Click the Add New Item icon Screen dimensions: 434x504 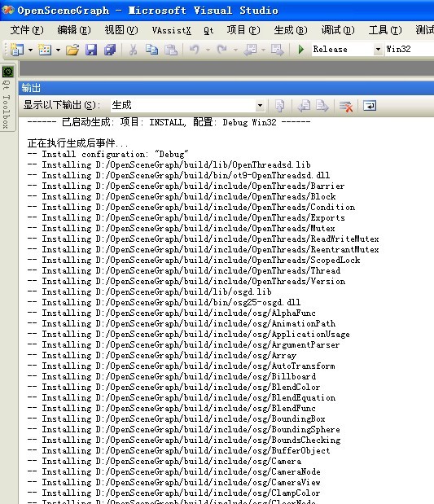tap(45, 50)
